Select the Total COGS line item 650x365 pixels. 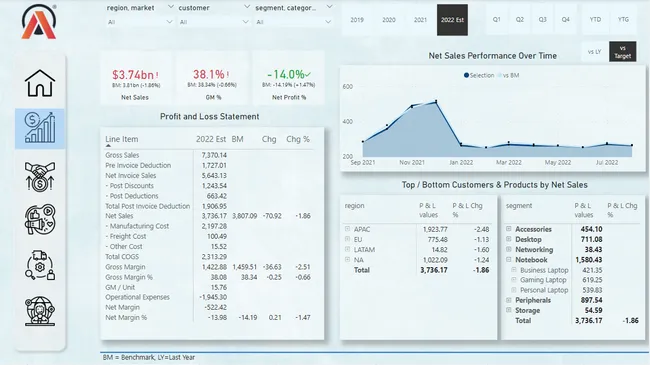(122, 257)
